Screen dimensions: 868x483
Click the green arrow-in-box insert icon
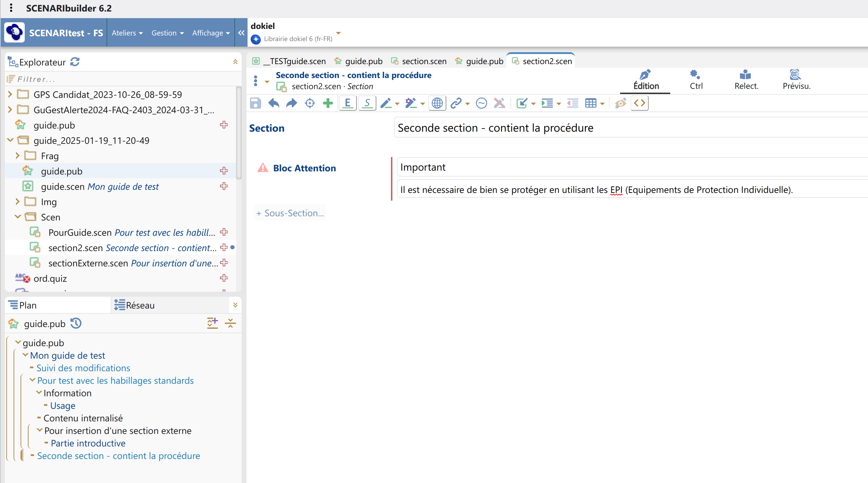coord(522,103)
